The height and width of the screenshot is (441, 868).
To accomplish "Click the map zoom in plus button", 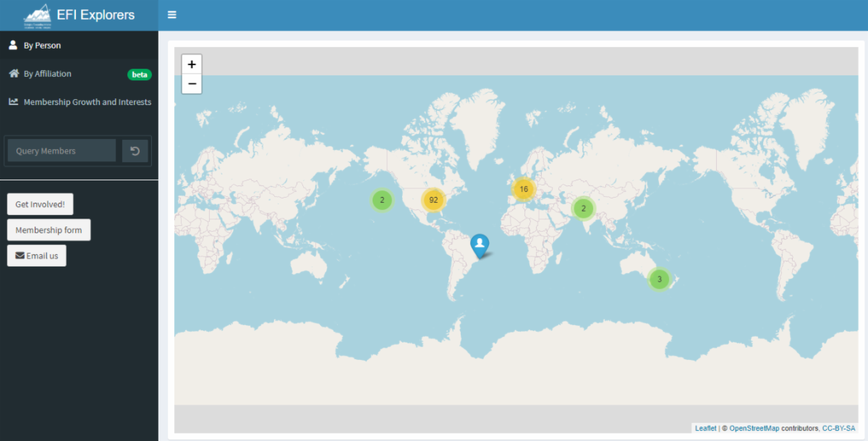I will click(192, 64).
